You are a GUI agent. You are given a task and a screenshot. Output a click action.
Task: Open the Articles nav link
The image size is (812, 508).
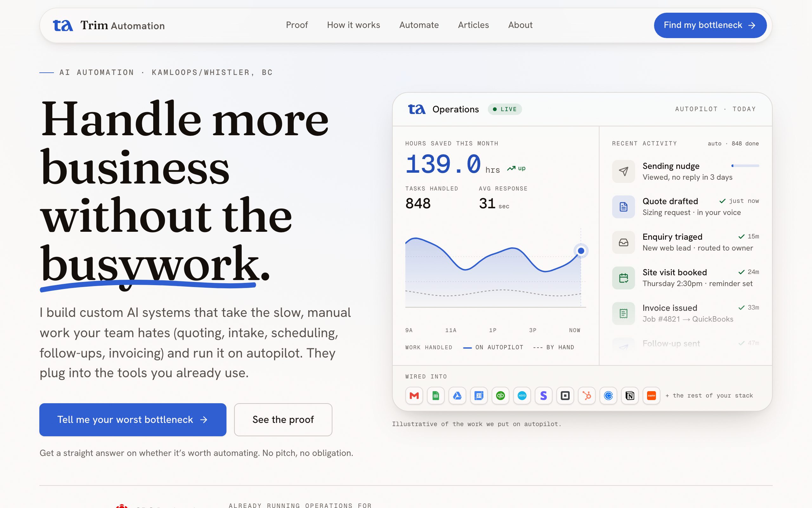click(474, 25)
